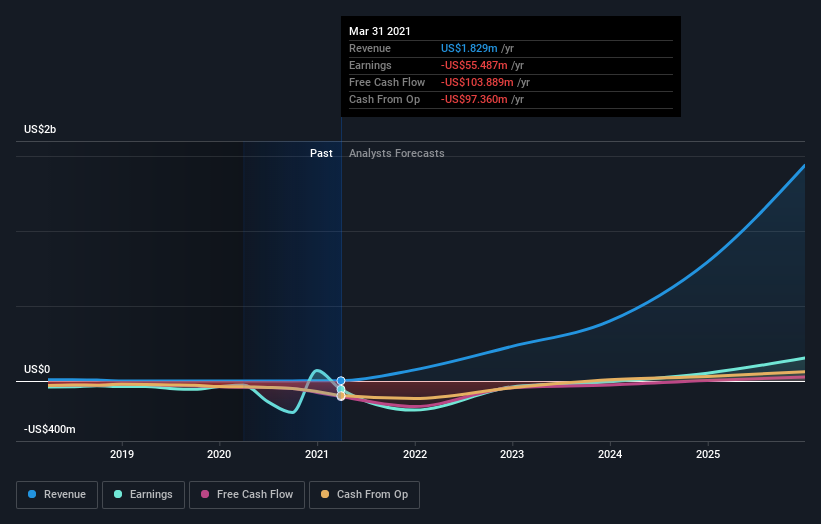Select the 2025 x-axis label

[x=708, y=454]
